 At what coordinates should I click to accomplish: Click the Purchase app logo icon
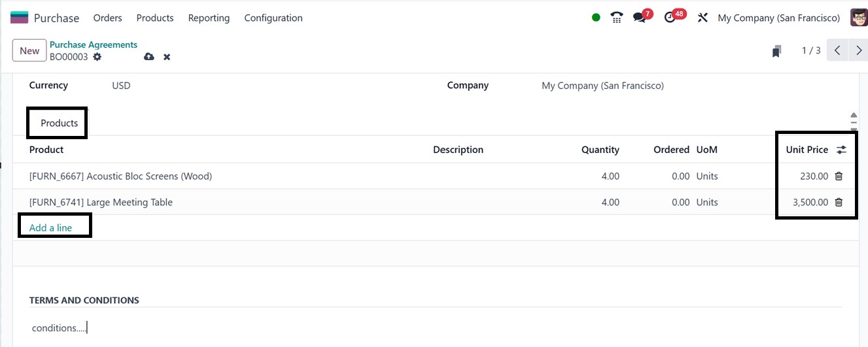[x=19, y=18]
